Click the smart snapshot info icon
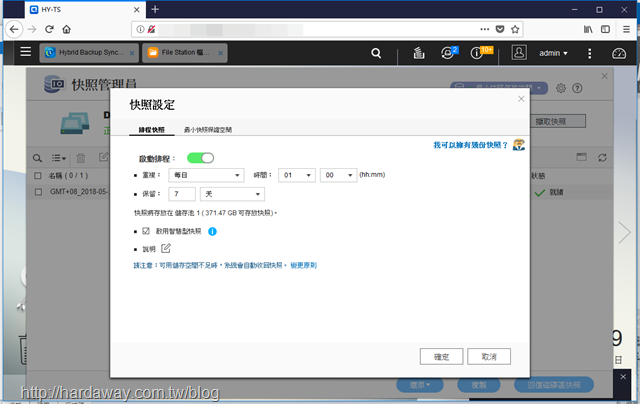The image size is (640, 404). coord(212,231)
